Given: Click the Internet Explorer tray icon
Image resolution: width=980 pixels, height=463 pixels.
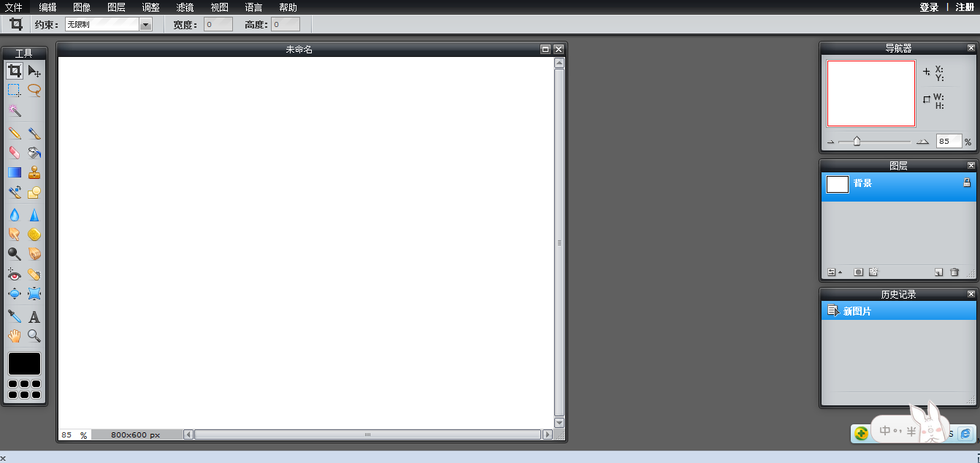Looking at the screenshot, I should click(965, 434).
